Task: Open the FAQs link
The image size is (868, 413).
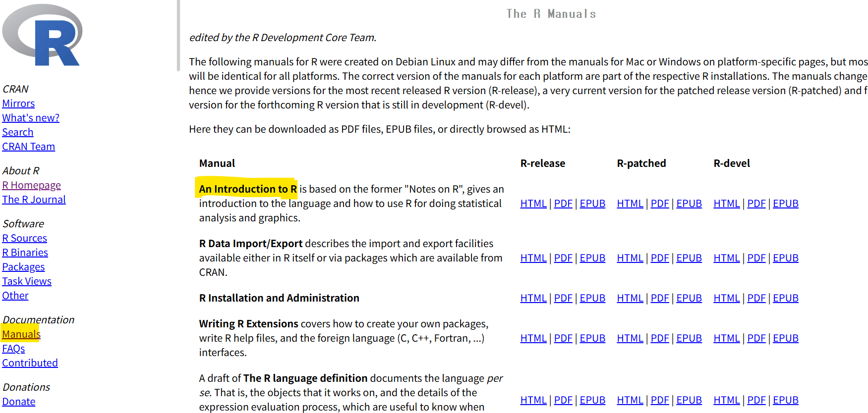Action: tap(13, 349)
